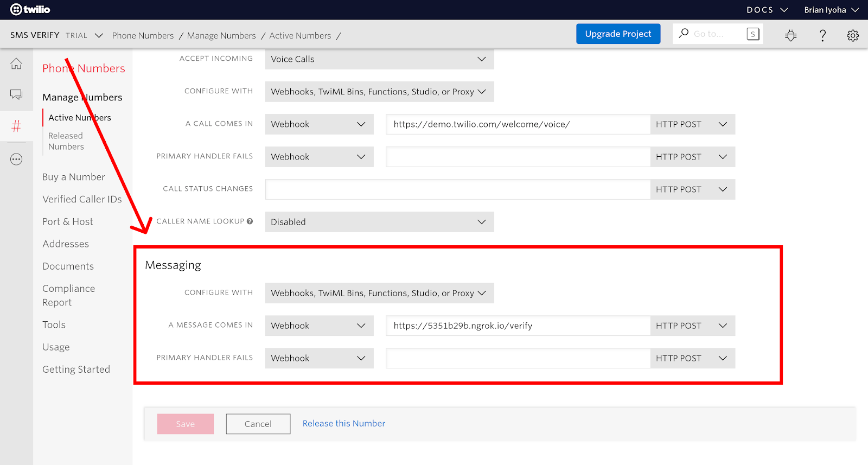Screen dimensions: 868x465
Task: Open the settings gear icon
Action: pyautogui.click(x=853, y=35)
